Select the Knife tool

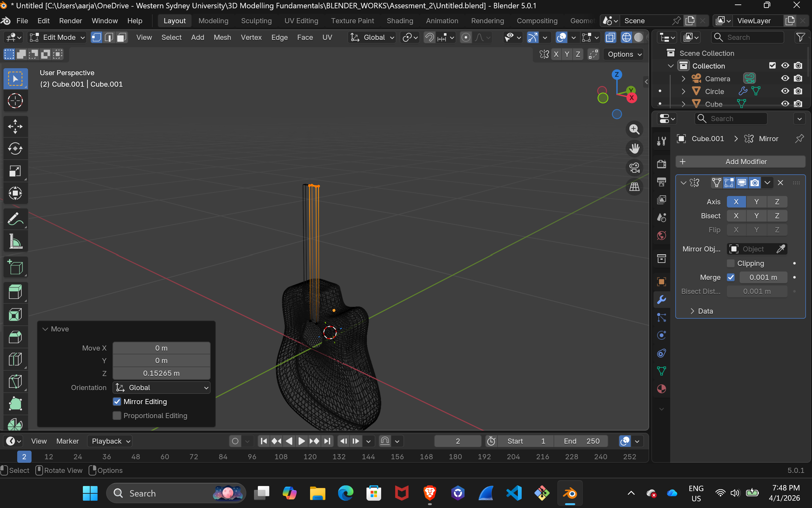pos(15,381)
